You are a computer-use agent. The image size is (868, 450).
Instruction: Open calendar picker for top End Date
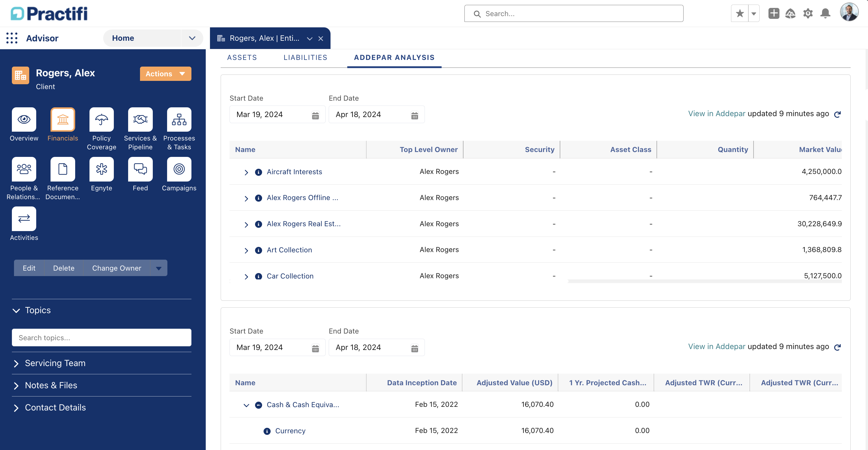click(415, 116)
